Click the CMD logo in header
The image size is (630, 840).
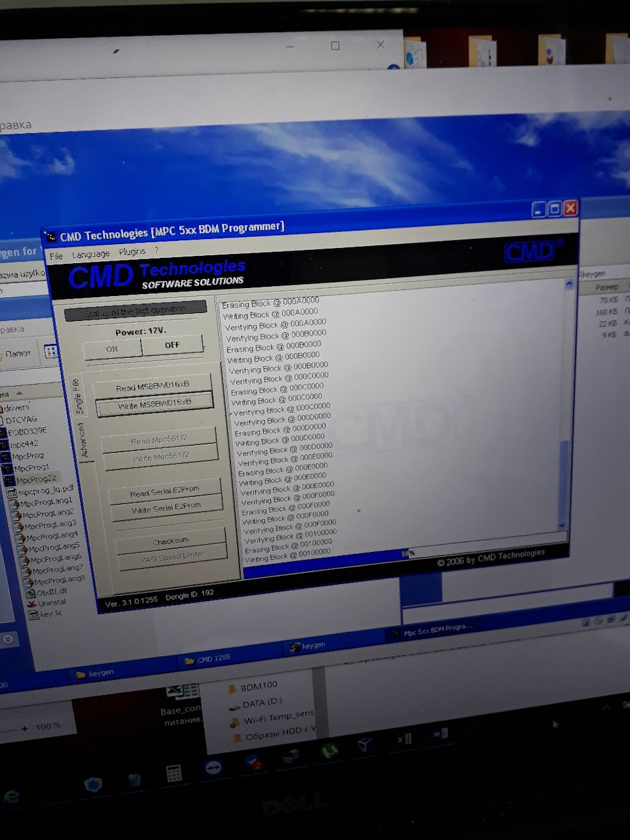pos(530,250)
